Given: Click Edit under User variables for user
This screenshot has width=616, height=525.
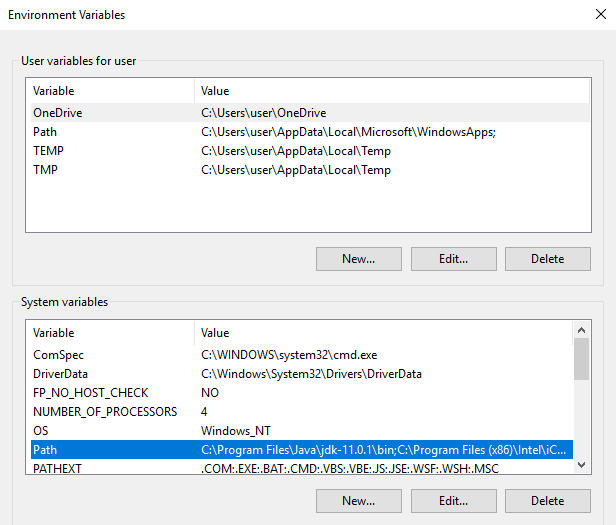Looking at the screenshot, I should point(454,259).
